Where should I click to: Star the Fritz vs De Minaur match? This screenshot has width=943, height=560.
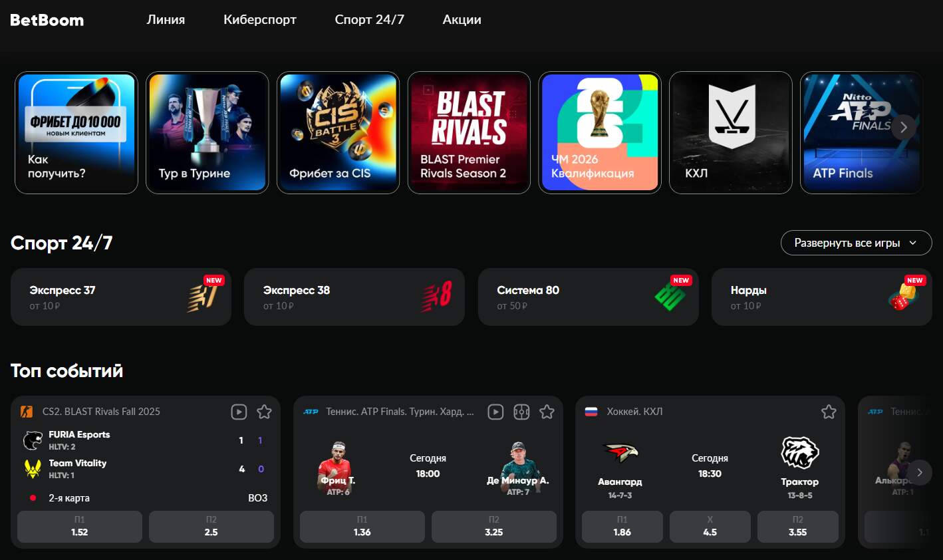coord(547,412)
